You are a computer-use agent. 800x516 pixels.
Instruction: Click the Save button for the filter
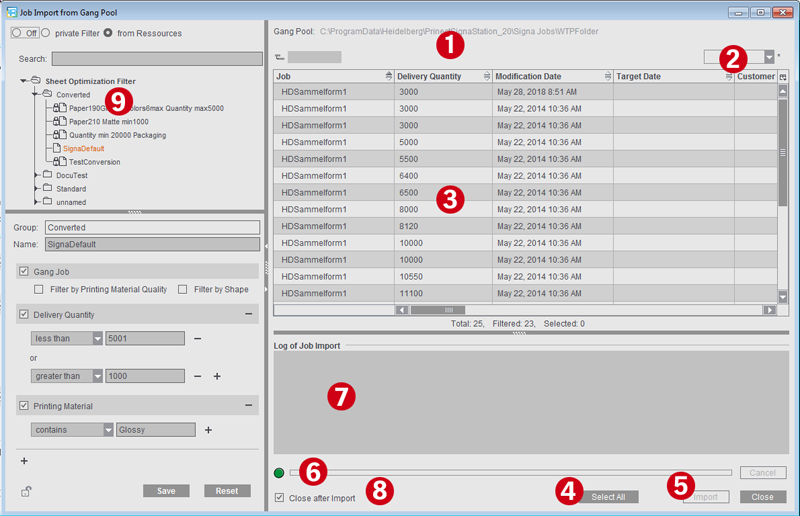[x=165, y=491]
